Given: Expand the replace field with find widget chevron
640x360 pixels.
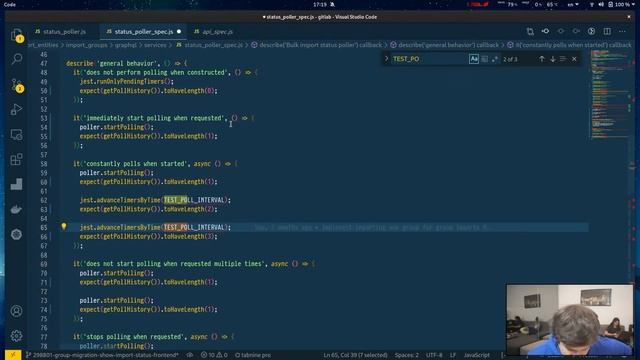Looking at the screenshot, I should click(x=386, y=59).
